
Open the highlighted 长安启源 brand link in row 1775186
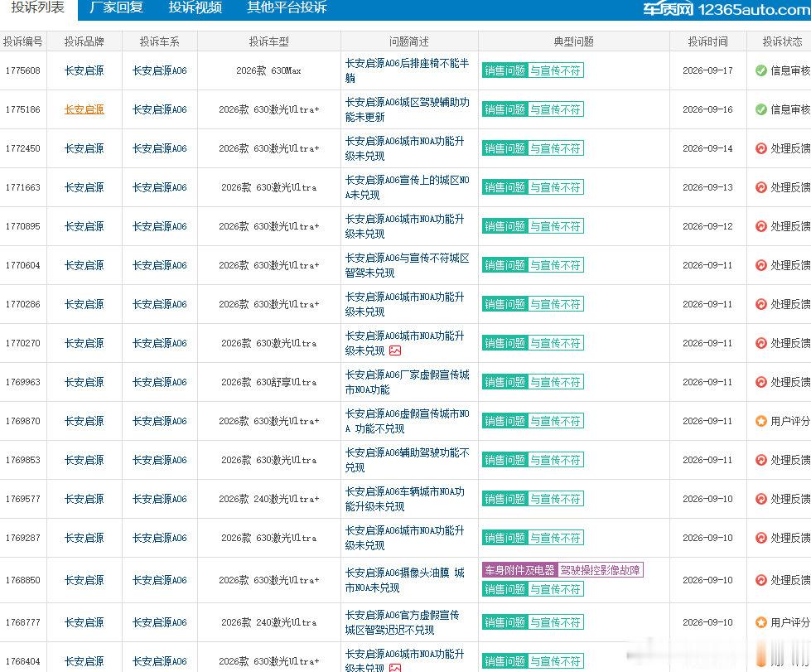[84, 109]
